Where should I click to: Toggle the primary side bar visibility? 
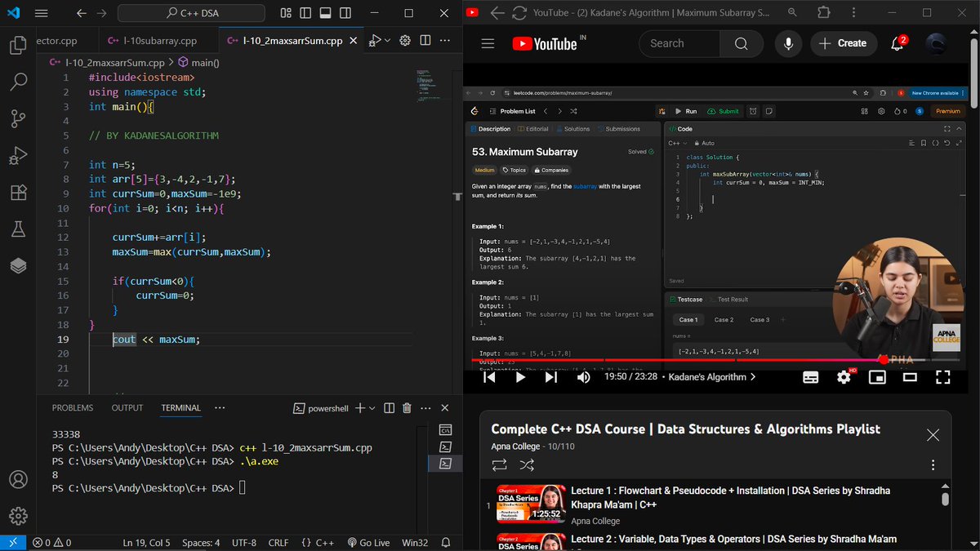tap(305, 14)
